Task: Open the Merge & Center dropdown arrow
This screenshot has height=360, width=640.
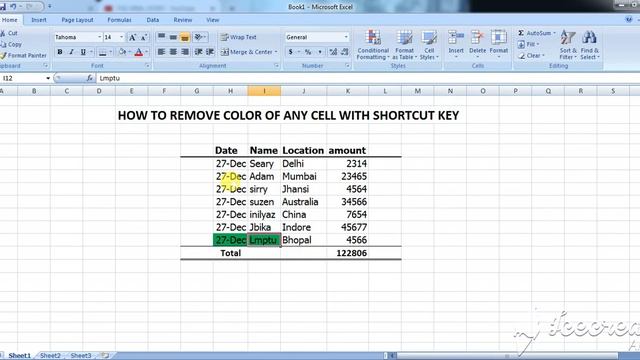Action: (x=276, y=52)
